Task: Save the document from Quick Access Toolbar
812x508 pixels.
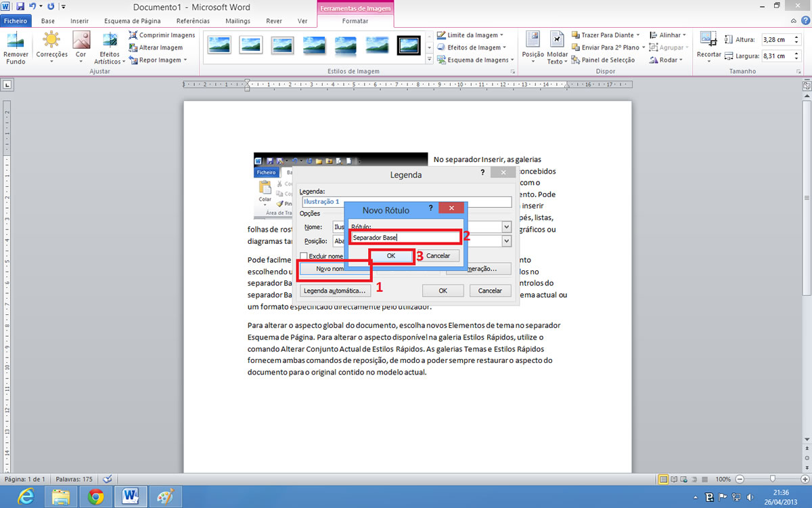Action: (20, 7)
